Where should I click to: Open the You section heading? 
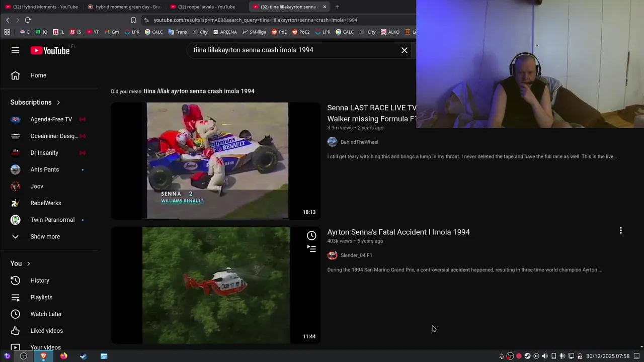(20, 263)
